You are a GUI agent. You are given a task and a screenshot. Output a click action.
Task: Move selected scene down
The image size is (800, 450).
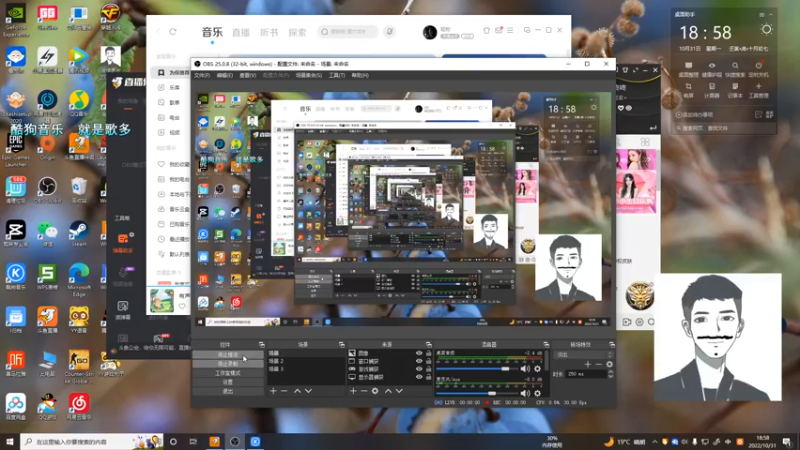[308, 391]
